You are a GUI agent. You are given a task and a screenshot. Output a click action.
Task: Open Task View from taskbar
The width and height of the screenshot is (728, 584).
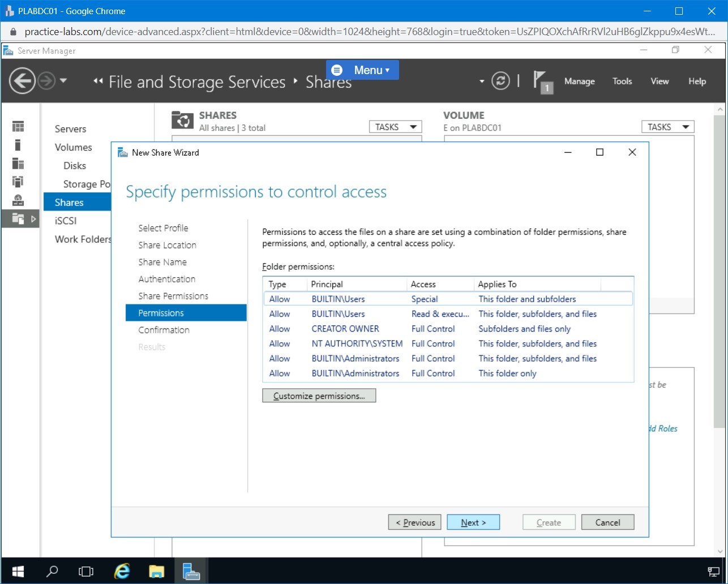[85, 571]
